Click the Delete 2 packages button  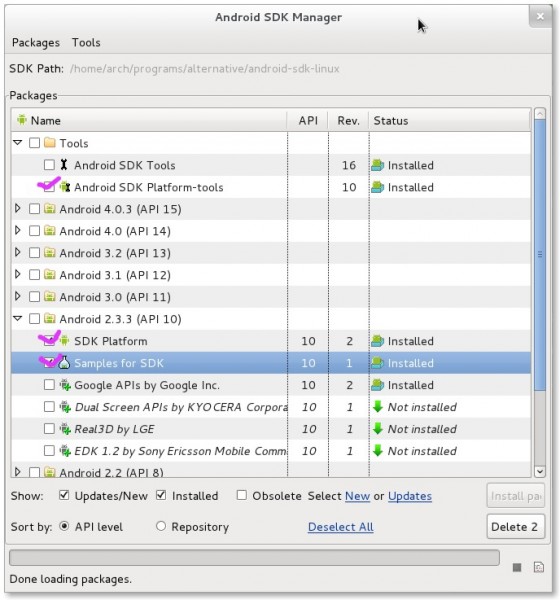515,527
